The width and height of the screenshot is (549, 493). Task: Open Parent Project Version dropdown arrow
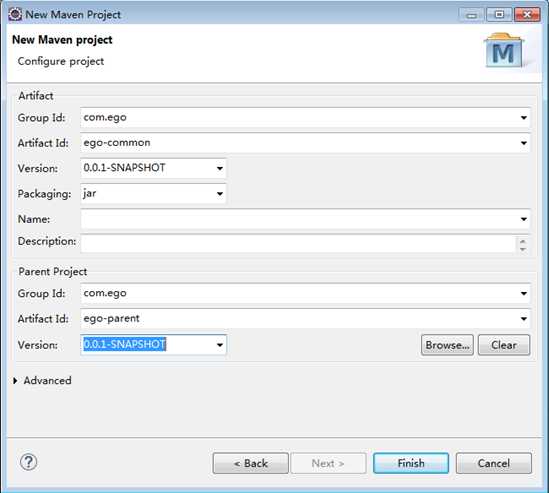click(x=220, y=345)
